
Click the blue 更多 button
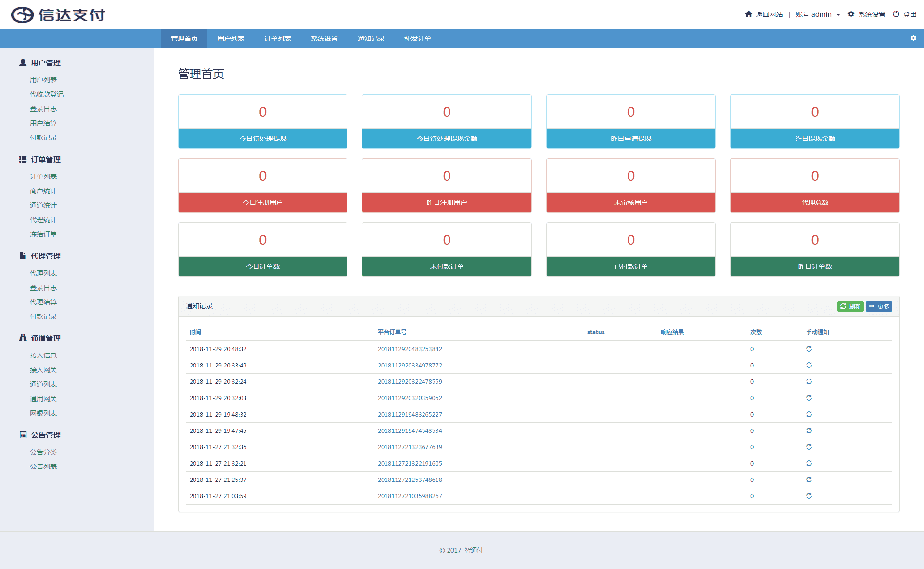coord(879,306)
